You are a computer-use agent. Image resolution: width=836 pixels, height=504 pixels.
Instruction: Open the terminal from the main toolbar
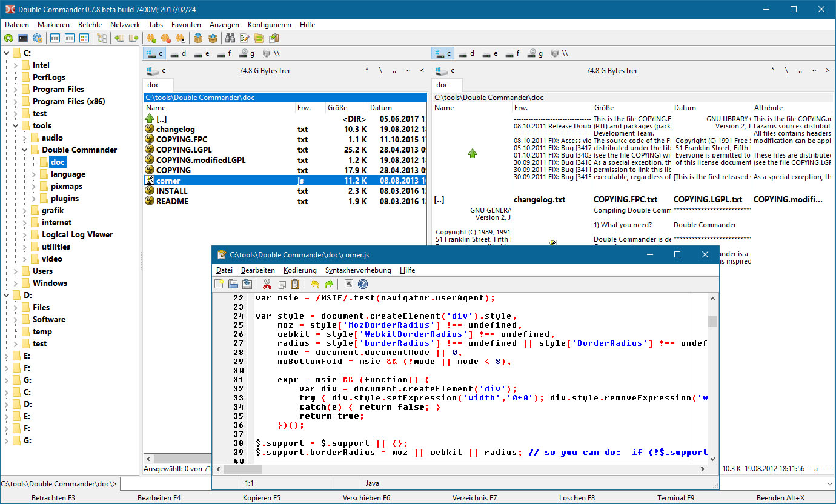(x=23, y=38)
